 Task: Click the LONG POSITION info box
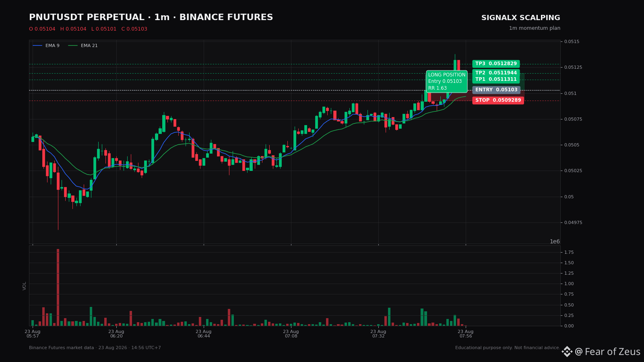[x=447, y=82]
